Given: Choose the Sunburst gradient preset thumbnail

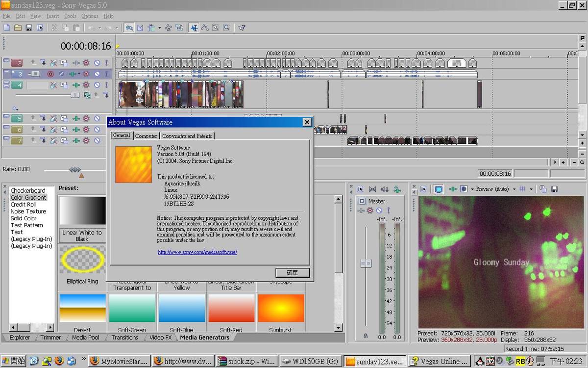Looking at the screenshot, I should (x=281, y=308).
